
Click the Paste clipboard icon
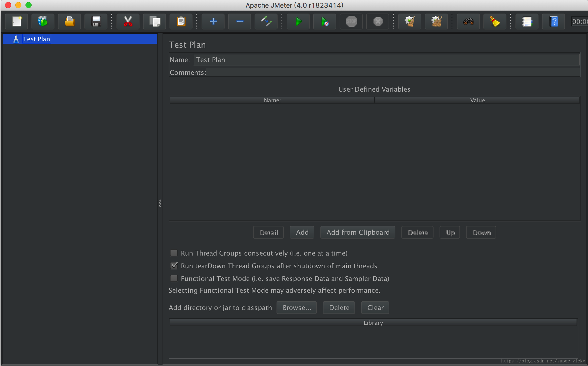pos(181,21)
